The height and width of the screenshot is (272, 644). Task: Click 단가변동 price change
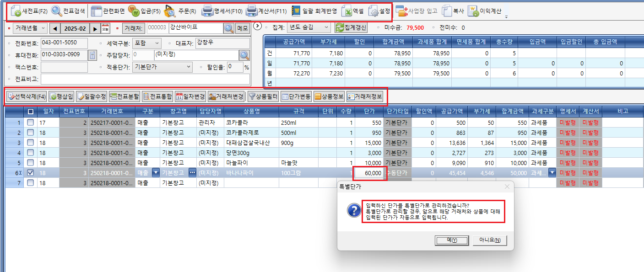point(296,96)
